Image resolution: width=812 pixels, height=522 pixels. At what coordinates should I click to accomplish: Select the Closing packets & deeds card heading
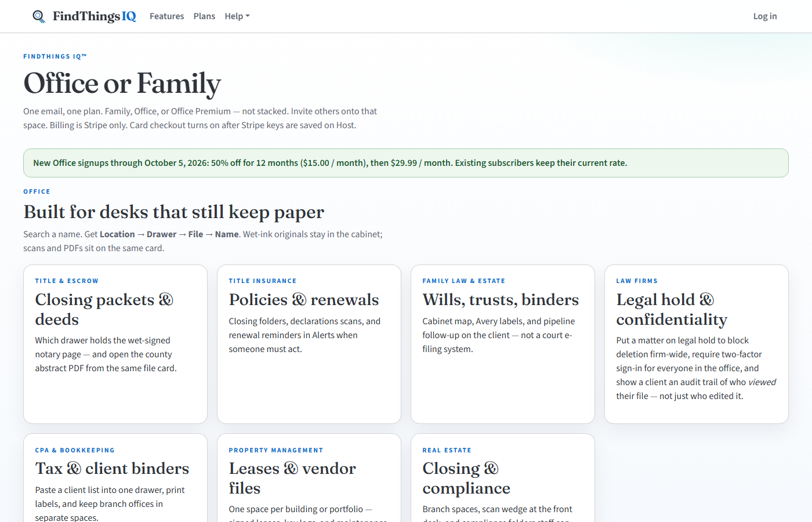(104, 309)
